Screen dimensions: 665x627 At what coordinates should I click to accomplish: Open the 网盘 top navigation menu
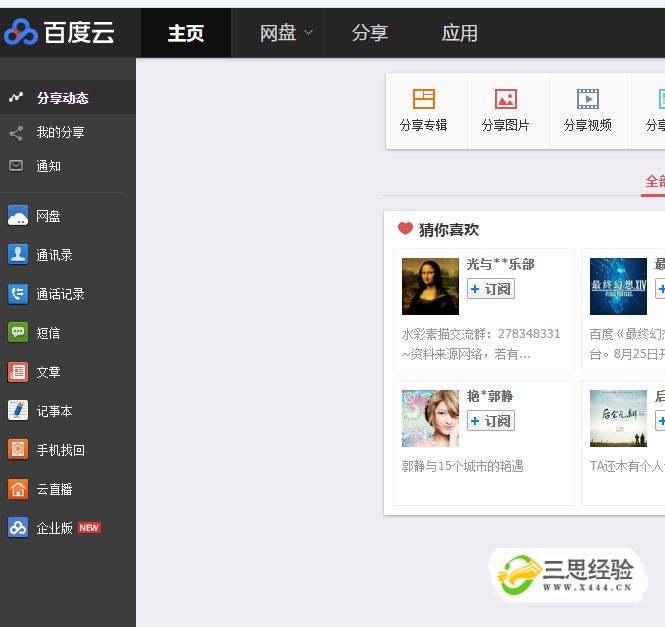[278, 33]
